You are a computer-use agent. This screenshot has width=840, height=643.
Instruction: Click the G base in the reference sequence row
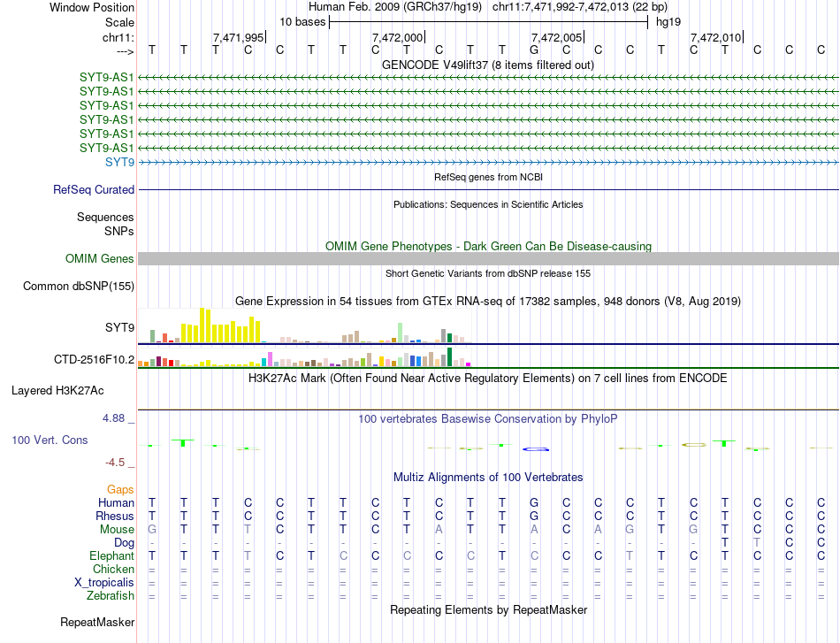click(534, 50)
